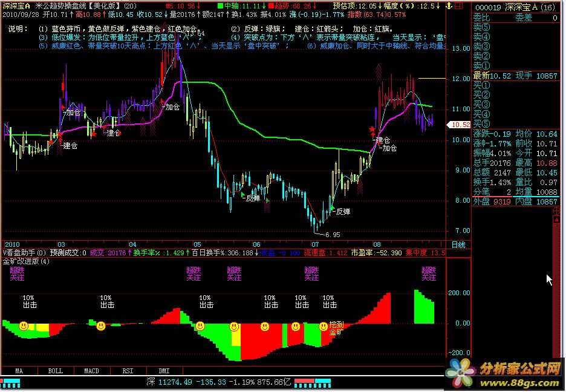Open the MACD indicator tab
The height and width of the screenshot is (392, 566).
[92, 371]
